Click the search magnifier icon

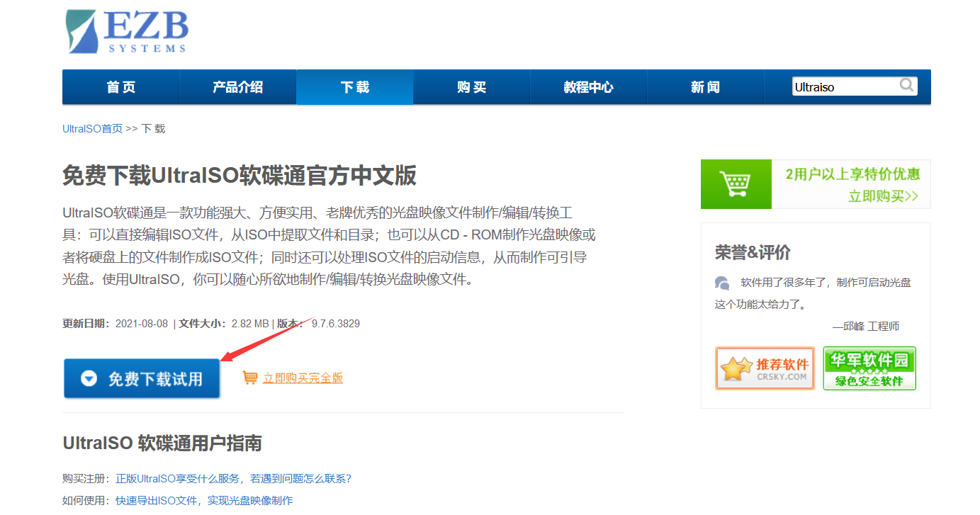906,86
